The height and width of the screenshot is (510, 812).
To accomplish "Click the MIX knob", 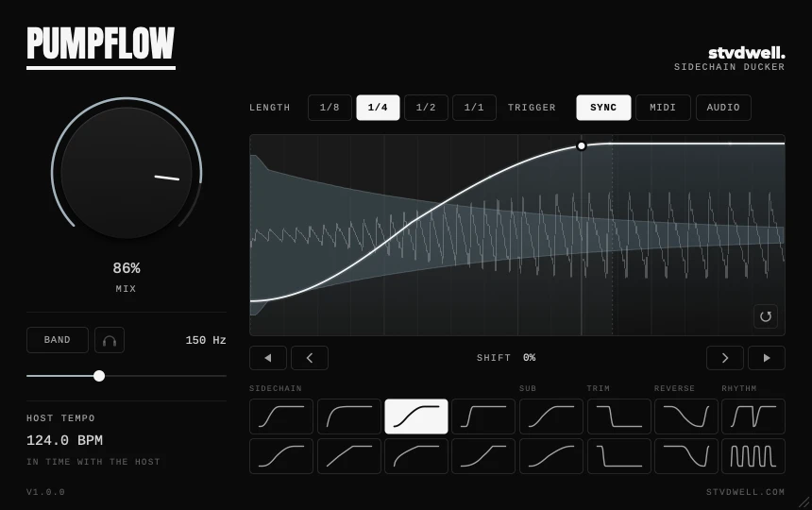I will 127,173.
